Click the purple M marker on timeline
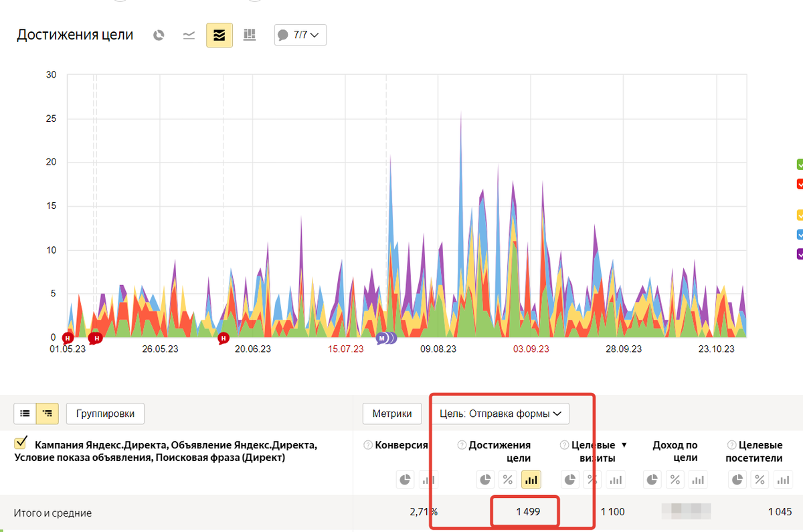This screenshot has height=532, width=803. click(382, 338)
